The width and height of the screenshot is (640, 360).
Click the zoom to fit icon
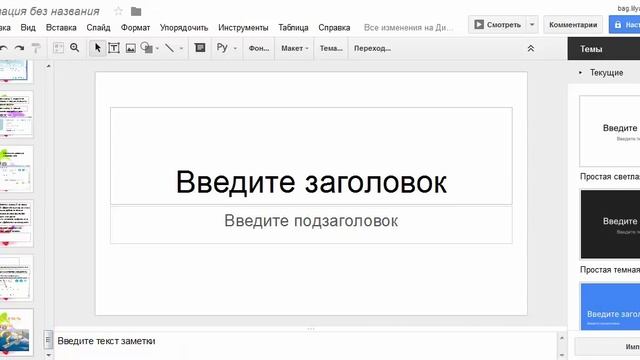(58, 48)
